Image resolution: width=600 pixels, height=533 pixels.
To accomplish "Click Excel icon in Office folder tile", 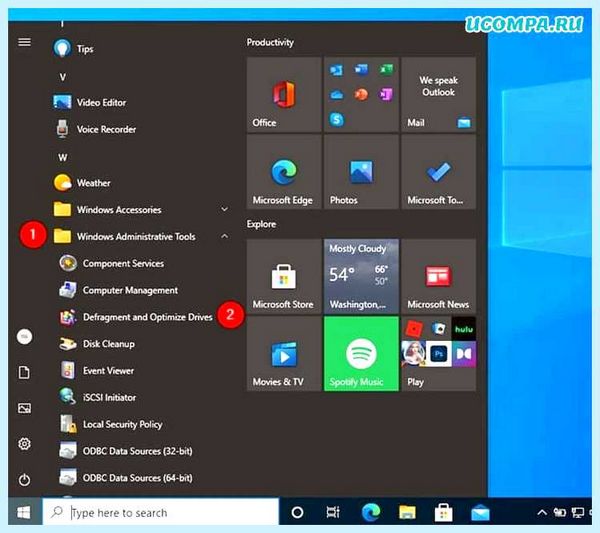I will 386,70.
